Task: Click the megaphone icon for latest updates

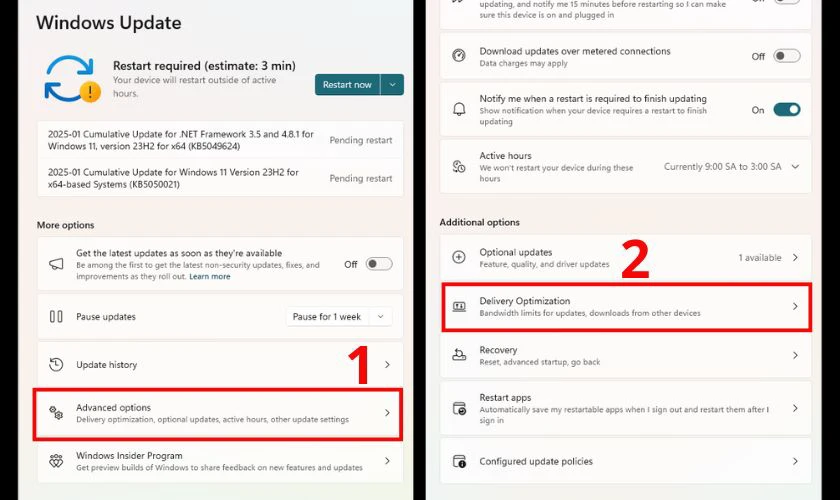Action: (x=56, y=264)
